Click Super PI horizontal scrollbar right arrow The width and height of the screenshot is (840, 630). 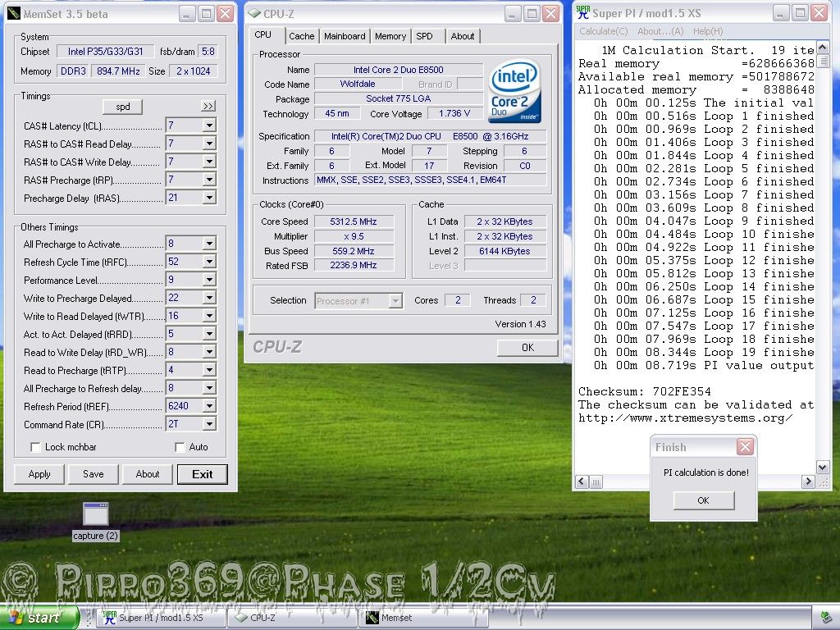(x=808, y=482)
